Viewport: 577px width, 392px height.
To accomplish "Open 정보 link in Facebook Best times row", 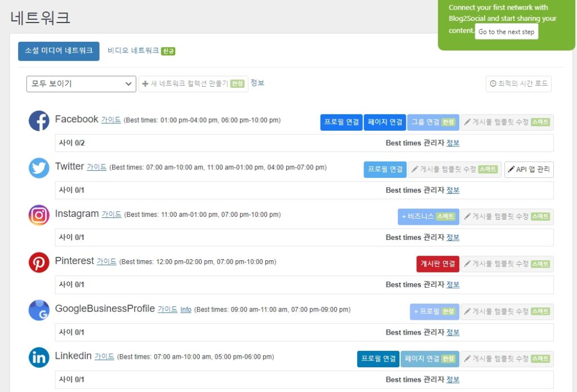I will pyautogui.click(x=453, y=143).
